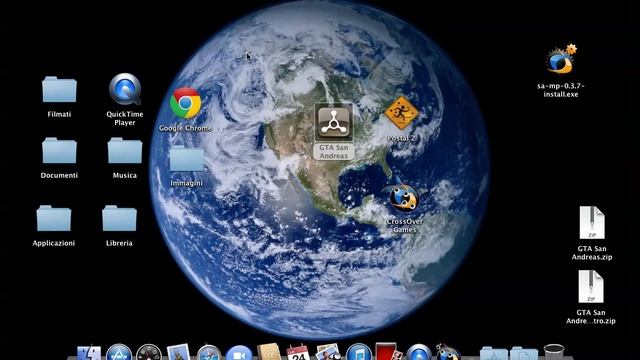The width and height of the screenshot is (640, 360).
Task: Select the Filmati folder on the desktop
Action: [x=59, y=89]
